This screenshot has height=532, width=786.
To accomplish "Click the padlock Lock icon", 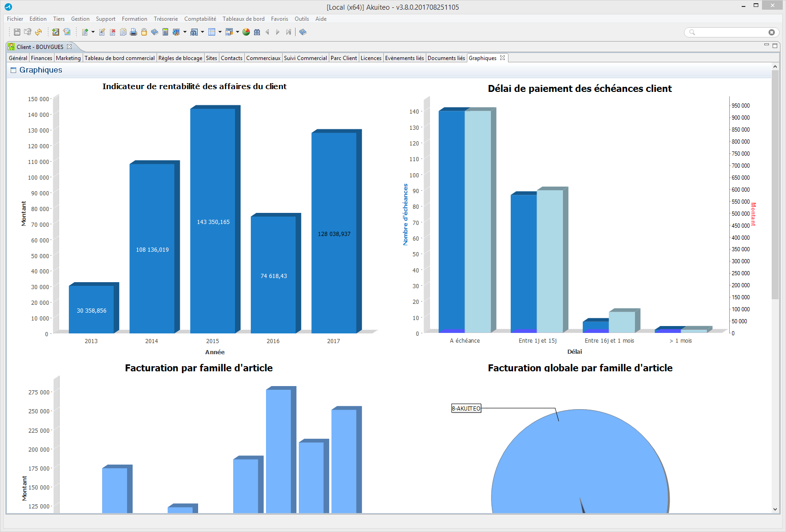I will 144,32.
